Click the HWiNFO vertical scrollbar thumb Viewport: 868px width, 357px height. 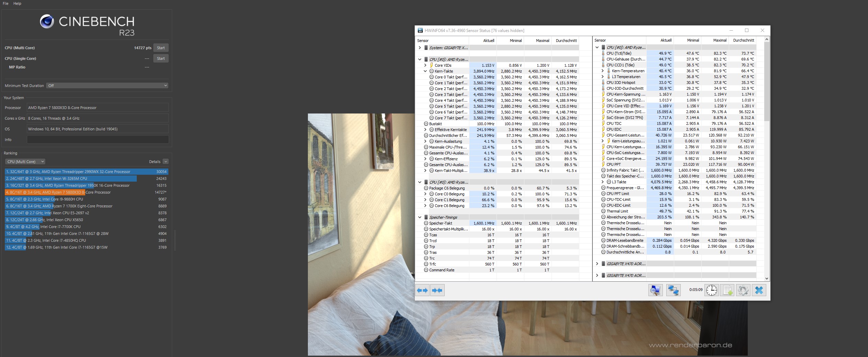[x=767, y=82]
